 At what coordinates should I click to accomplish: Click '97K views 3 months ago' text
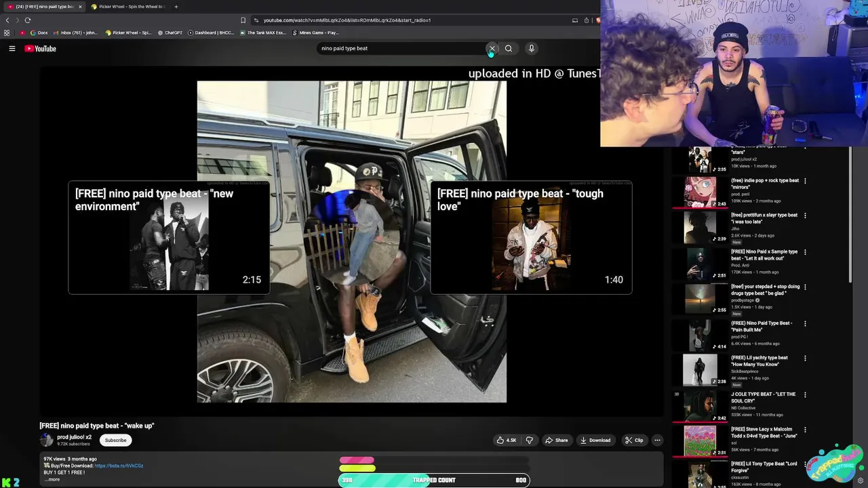(x=71, y=459)
